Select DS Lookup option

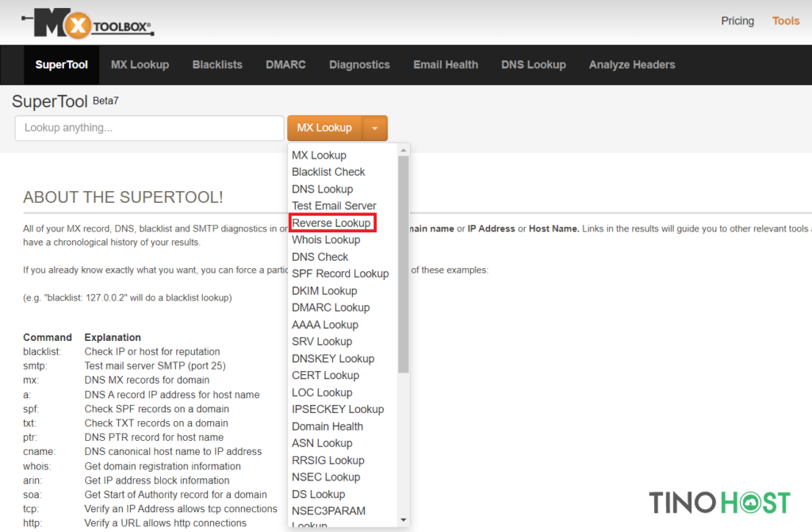pos(318,494)
